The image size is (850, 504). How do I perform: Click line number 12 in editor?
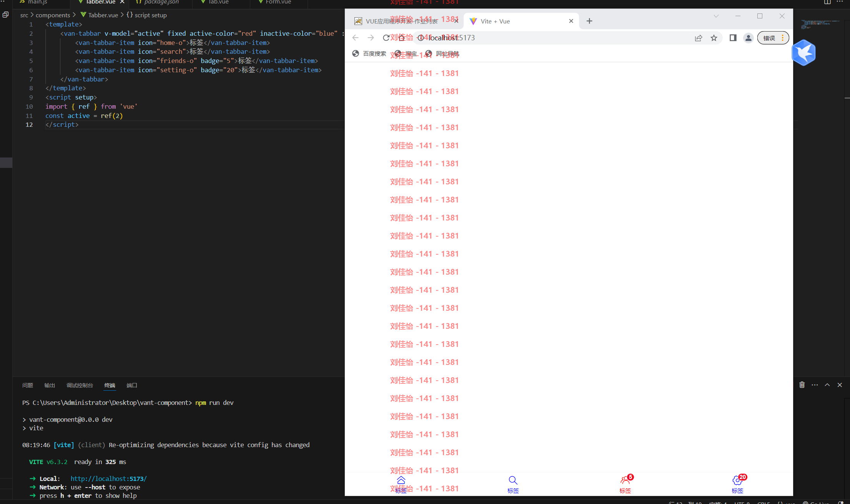tap(29, 124)
